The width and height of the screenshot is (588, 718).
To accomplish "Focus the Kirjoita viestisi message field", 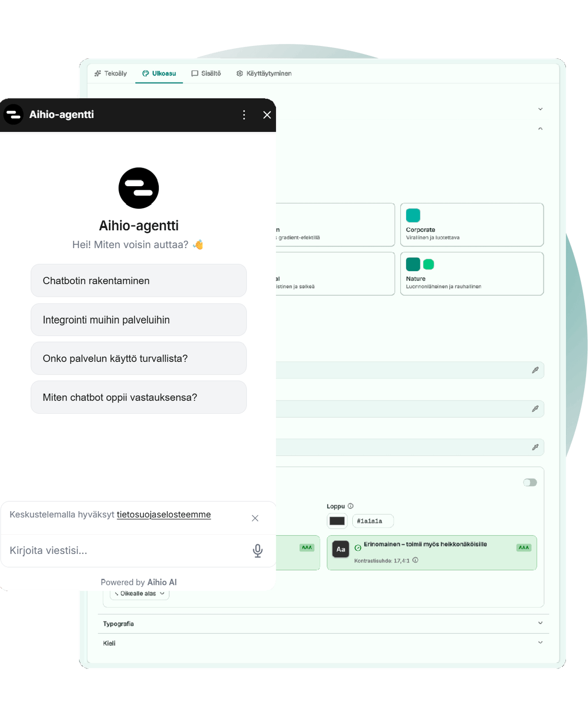I will pos(127,550).
